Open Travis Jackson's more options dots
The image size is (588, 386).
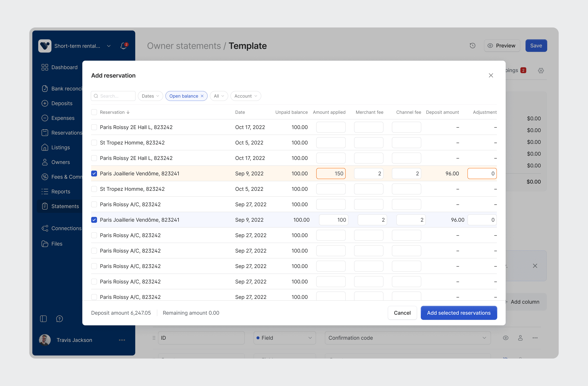pyautogui.click(x=122, y=340)
